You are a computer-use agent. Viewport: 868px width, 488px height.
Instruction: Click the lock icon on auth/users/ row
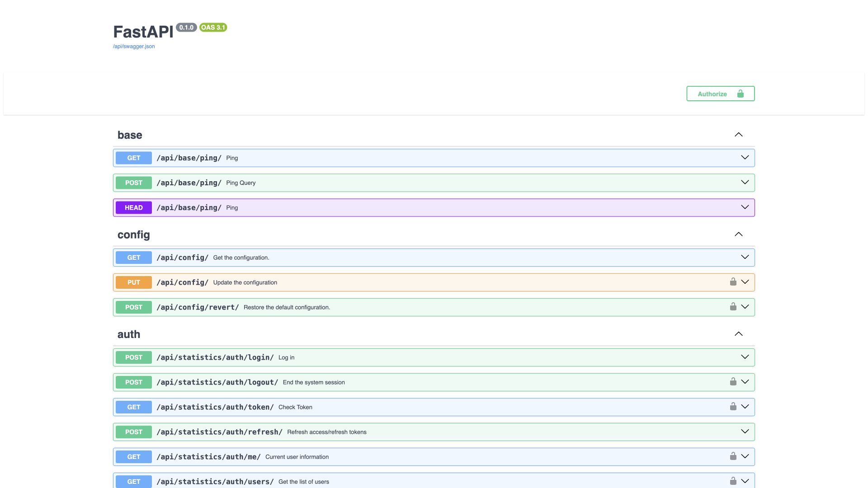point(733,481)
